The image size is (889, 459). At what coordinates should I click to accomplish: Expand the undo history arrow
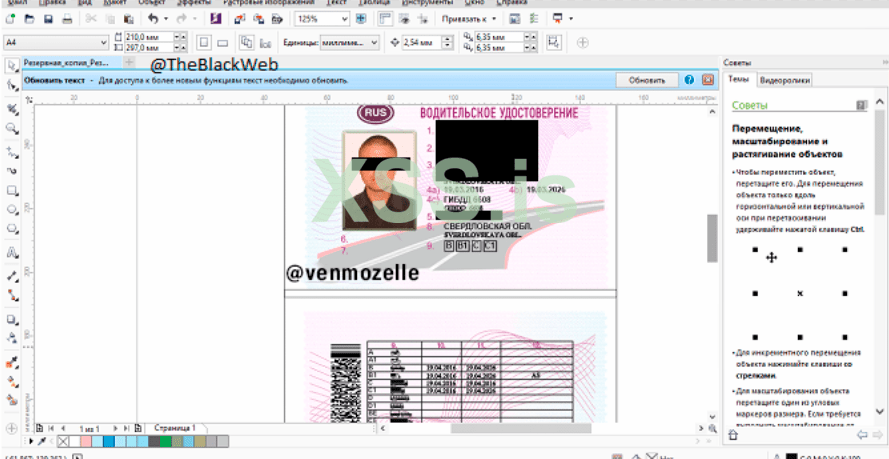point(166,19)
